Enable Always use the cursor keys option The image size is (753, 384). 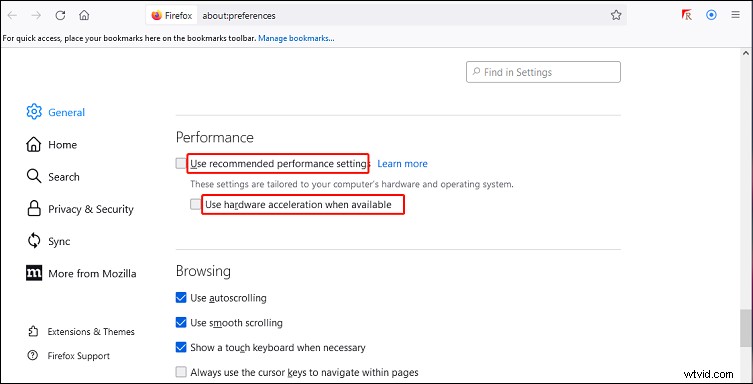(181, 372)
